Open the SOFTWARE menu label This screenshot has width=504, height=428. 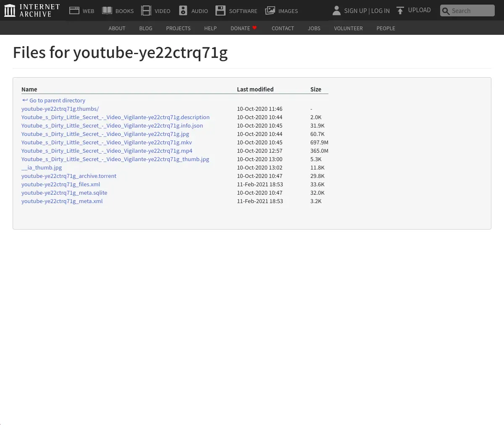243,11
